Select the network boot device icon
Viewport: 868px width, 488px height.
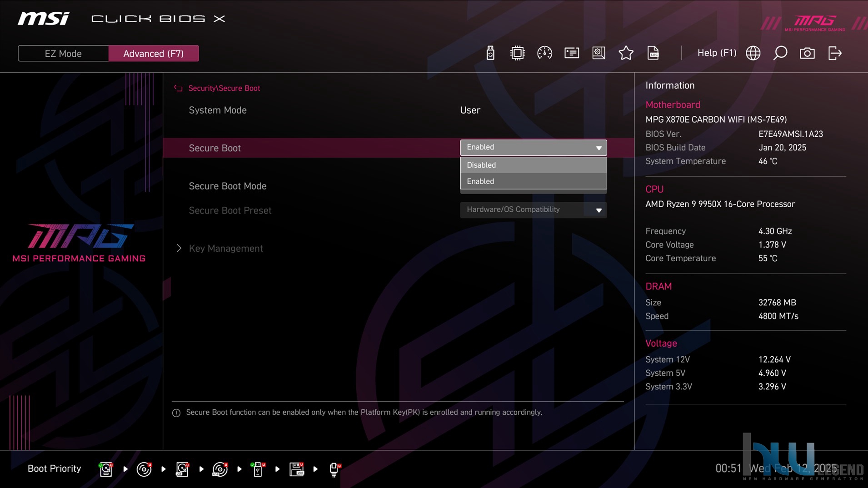click(x=334, y=469)
